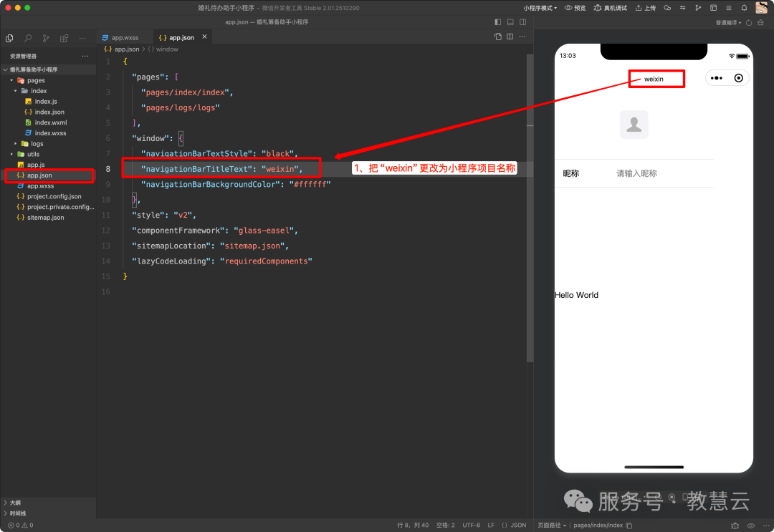The height and width of the screenshot is (532, 774).
Task: Toggle the left sidebar layout icon
Action: (x=497, y=22)
